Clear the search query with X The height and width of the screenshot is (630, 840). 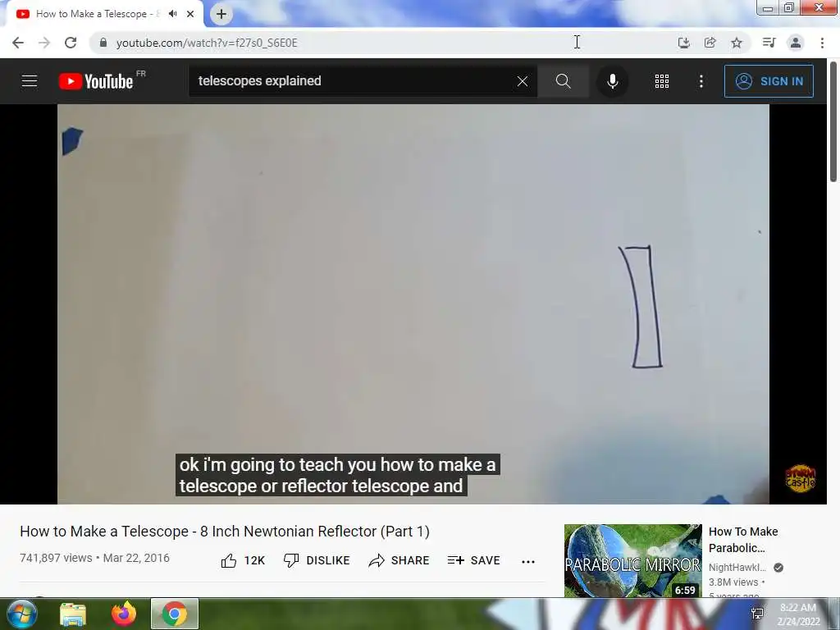(x=523, y=81)
